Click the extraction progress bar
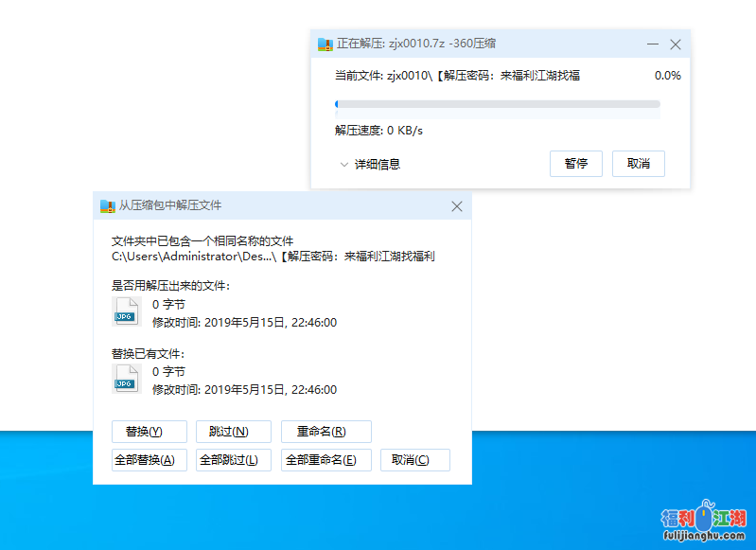The image size is (756, 550). 497,104
